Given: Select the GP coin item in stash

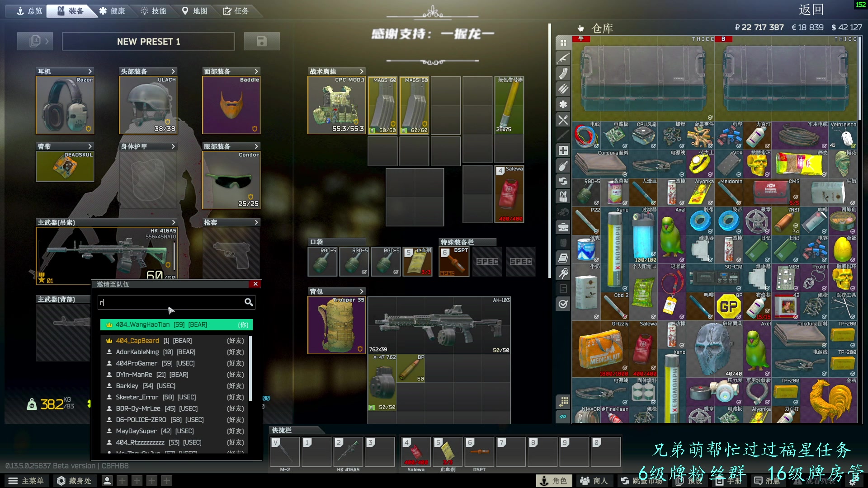Looking at the screenshot, I should point(729,307).
